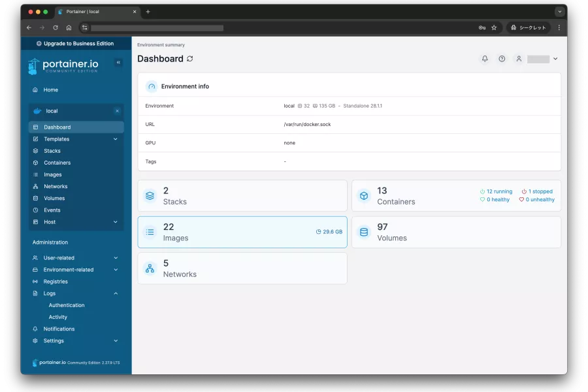588x392 pixels.
Task: Open Activity logs in sidebar
Action: 57,317
